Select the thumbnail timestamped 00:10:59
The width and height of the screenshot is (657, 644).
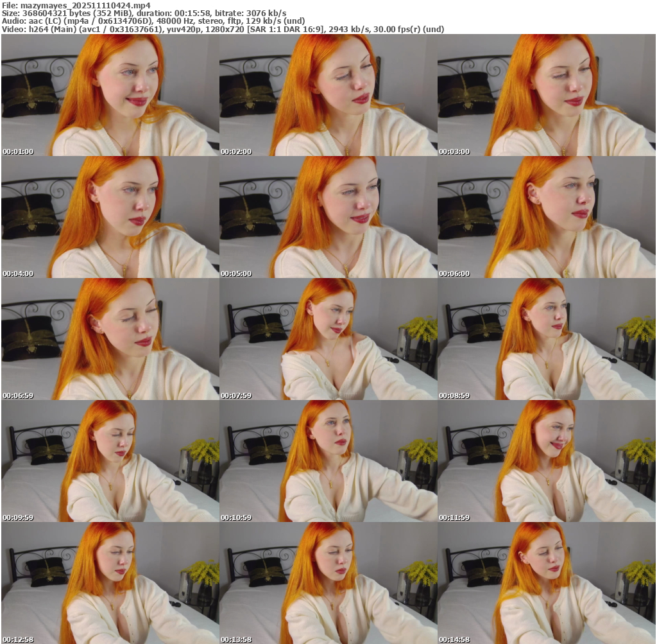click(328, 461)
